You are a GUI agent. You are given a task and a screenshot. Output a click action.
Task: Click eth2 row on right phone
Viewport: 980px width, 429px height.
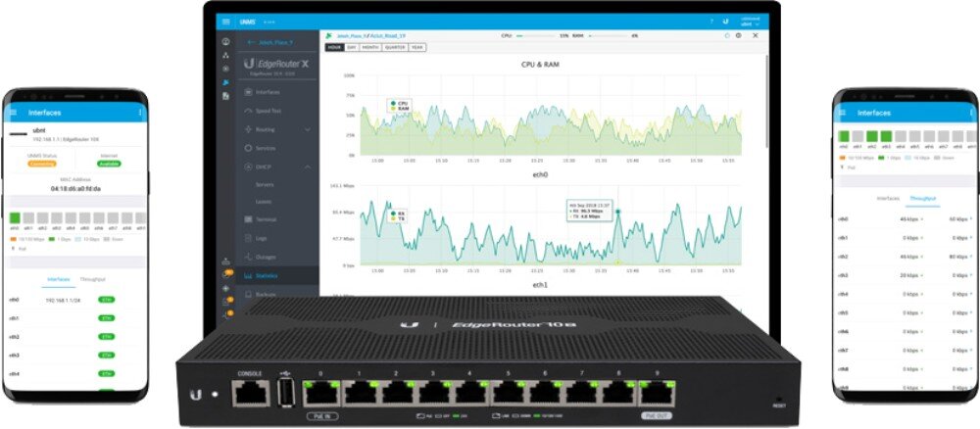pyautogui.click(x=905, y=257)
